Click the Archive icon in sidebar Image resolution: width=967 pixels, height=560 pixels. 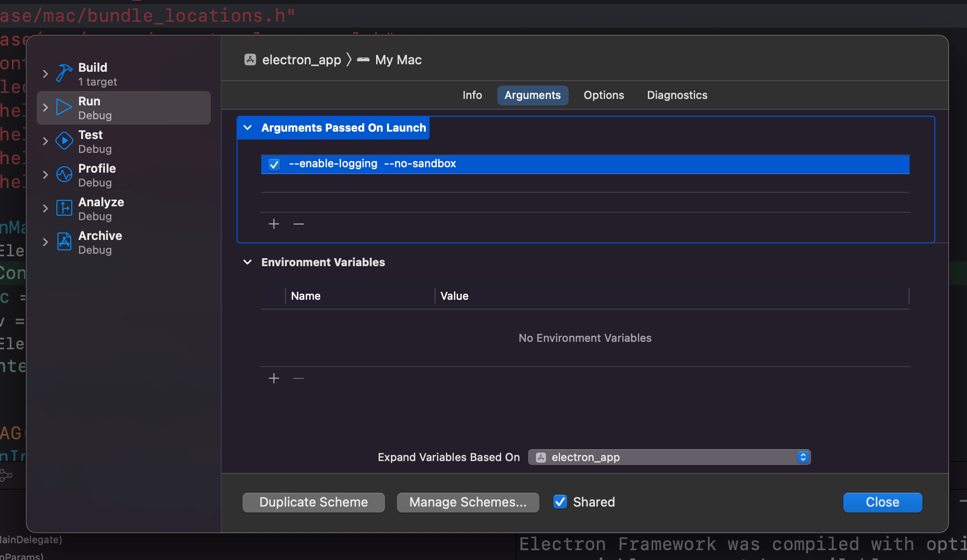pos(64,241)
